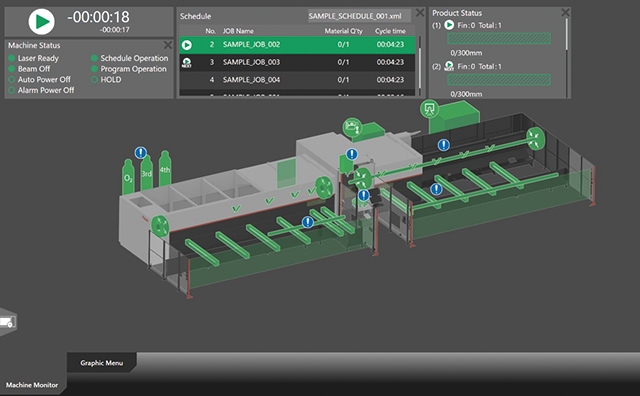Select the SAMPLE_JOB_004 row

[x=298, y=80]
